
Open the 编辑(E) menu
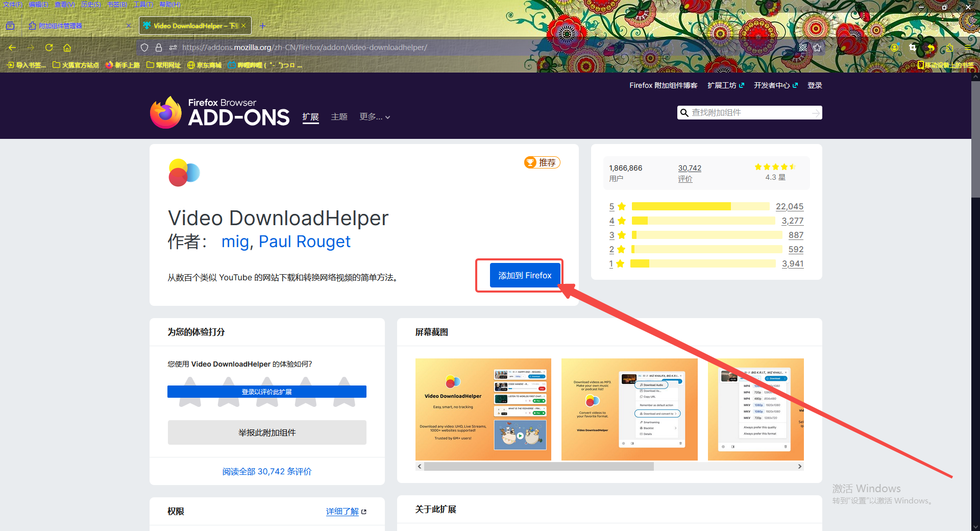tap(38, 5)
